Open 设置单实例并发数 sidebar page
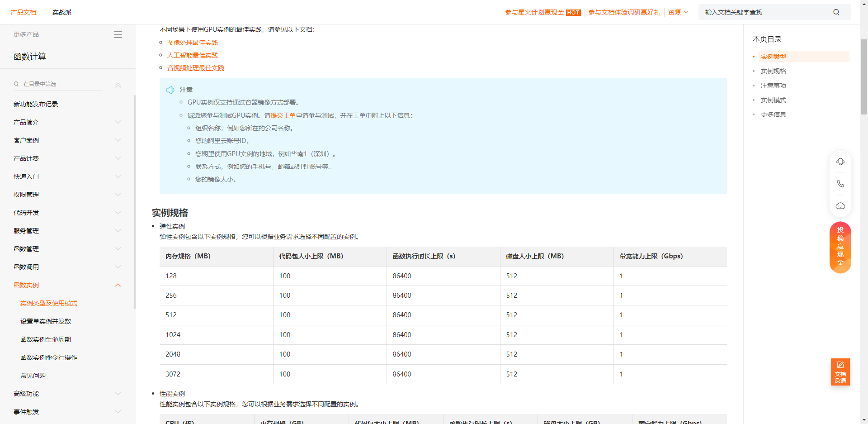 tap(46, 321)
